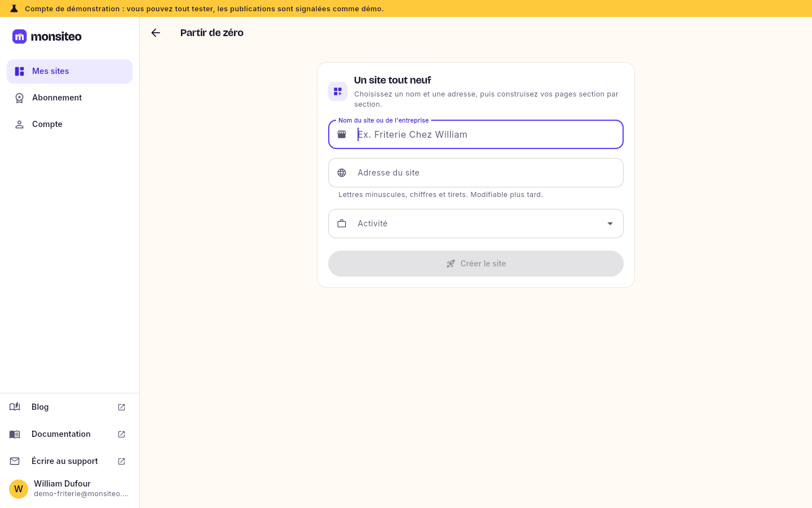
Task: Click the Compte person icon
Action: pyautogui.click(x=19, y=124)
